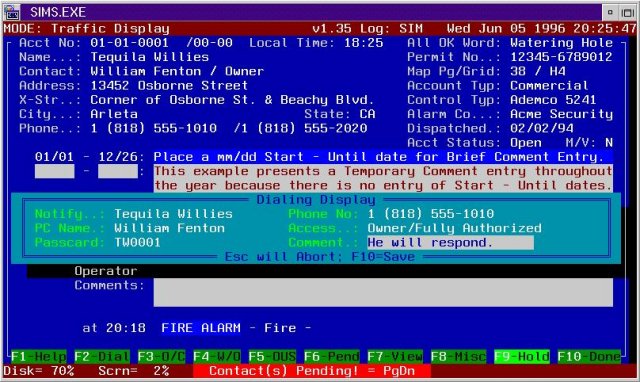
Task: Select the F1-Help function key
Action: [38, 356]
